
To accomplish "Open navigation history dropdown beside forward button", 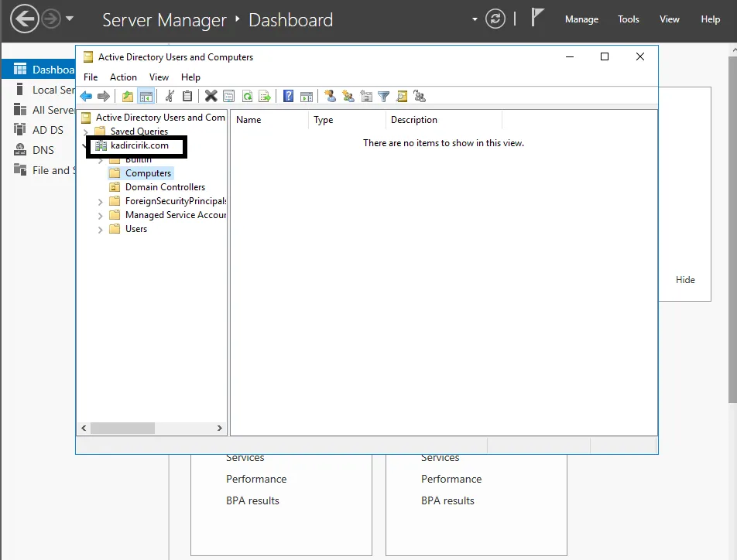I will tap(70, 19).
